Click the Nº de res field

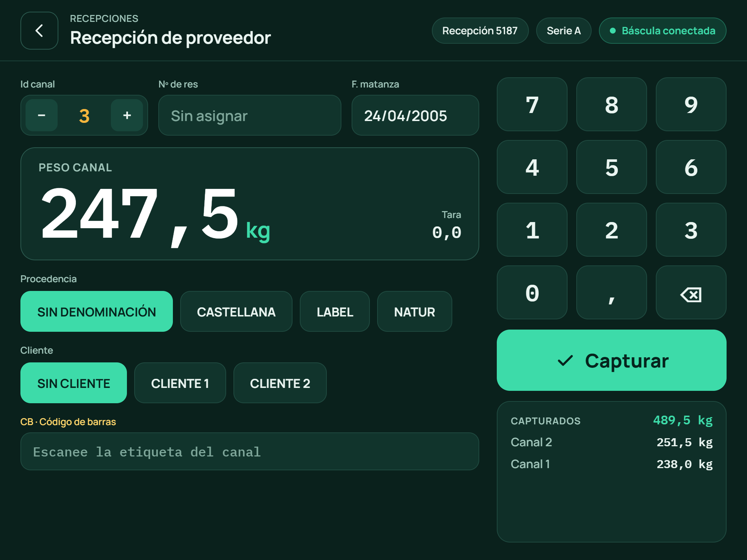pos(250,115)
